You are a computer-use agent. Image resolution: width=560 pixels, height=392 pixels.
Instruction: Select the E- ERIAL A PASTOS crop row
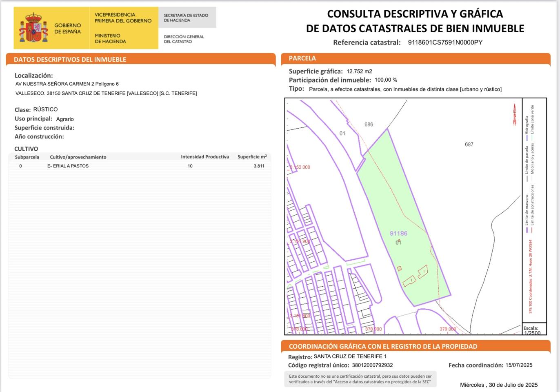click(x=68, y=166)
